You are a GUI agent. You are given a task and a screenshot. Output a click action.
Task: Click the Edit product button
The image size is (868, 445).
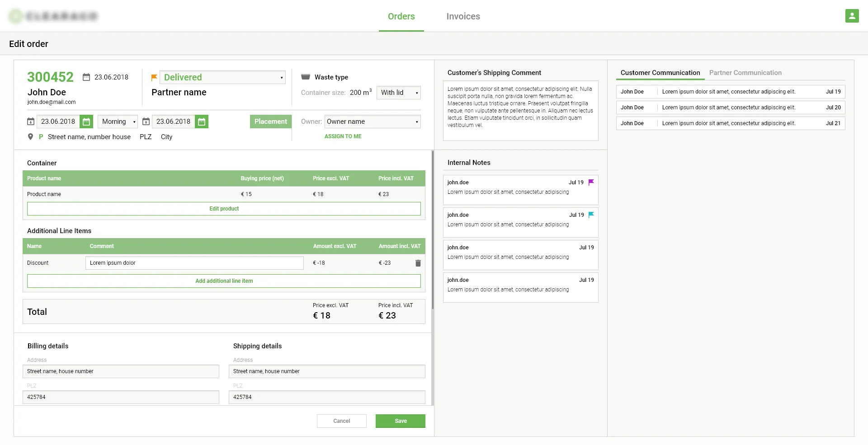(x=224, y=209)
